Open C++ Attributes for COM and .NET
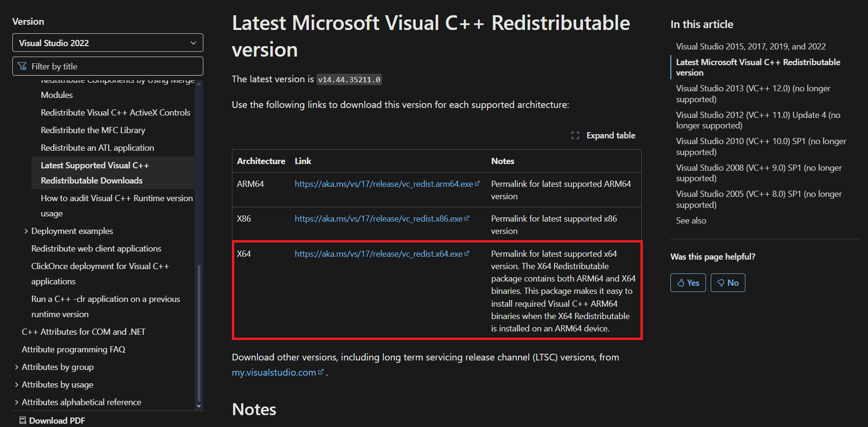 [x=84, y=332]
